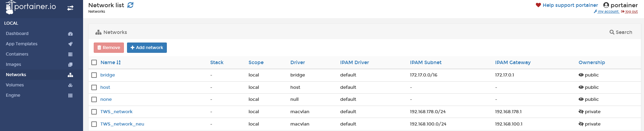Screen dimensions: 644x131
Task: Click the red heart support icon
Action: pyautogui.click(x=538, y=5)
